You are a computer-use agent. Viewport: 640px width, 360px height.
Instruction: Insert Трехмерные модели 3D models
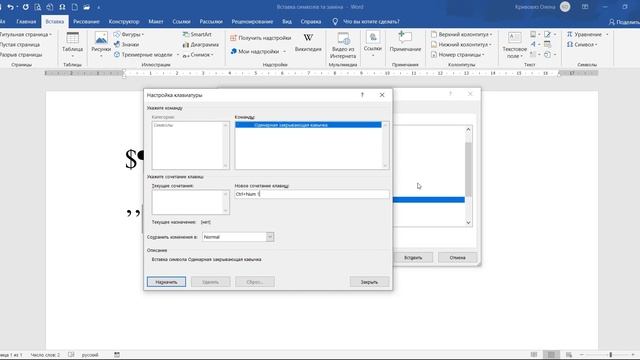(146, 55)
